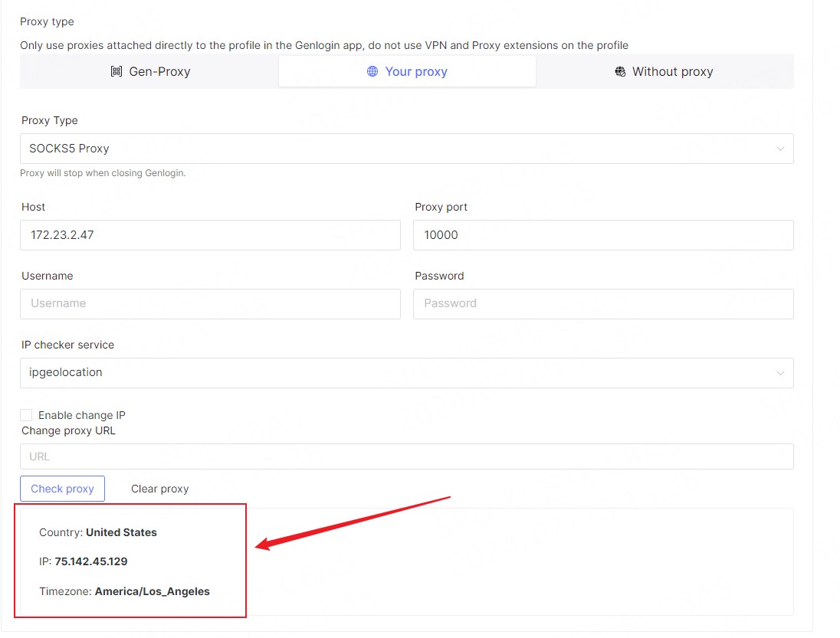Switch to the Gen-Proxy tab label

[159, 71]
